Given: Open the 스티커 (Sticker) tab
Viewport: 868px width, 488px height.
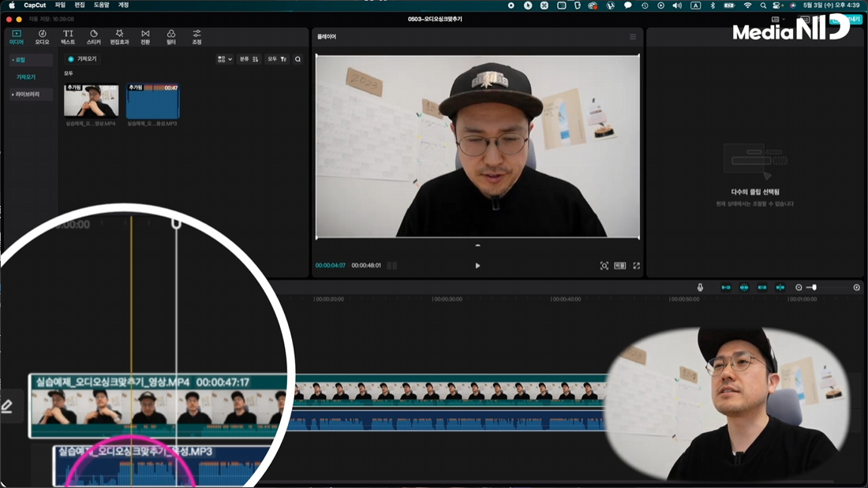Looking at the screenshot, I should tap(94, 37).
